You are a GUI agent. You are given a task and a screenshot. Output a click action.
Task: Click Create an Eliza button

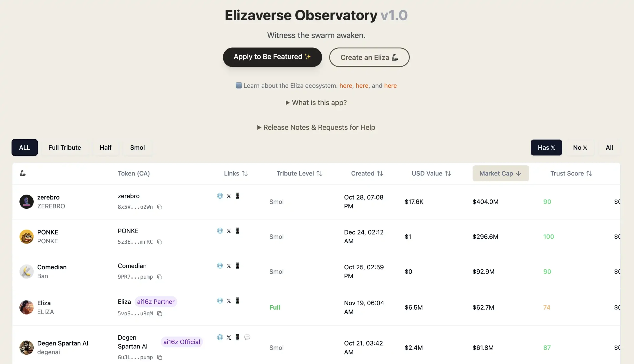coord(369,57)
